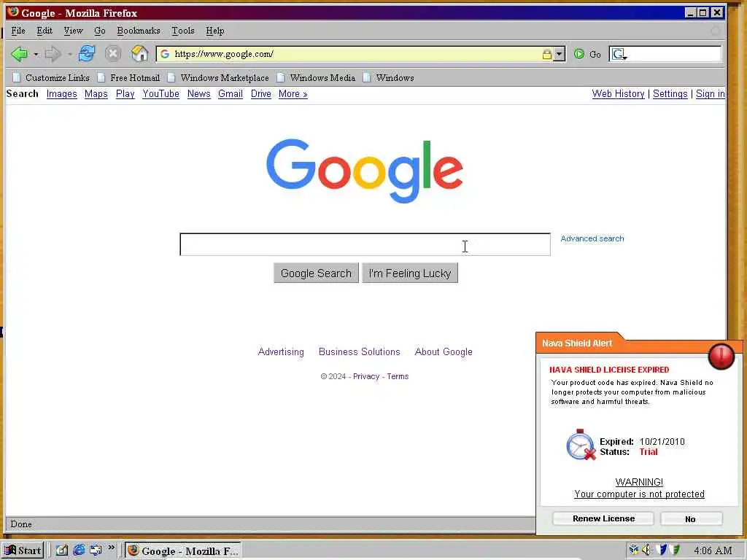The width and height of the screenshot is (747, 560).
Task: Click the Start button
Action: 23,551
